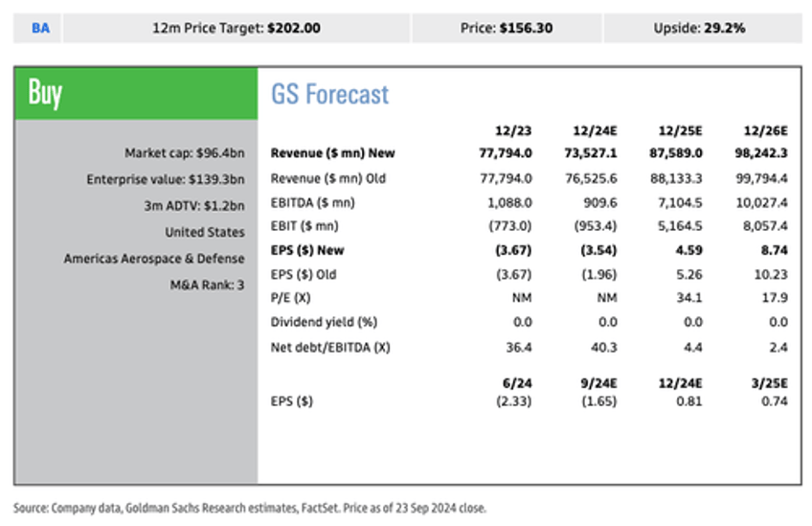Click the GS Forecast heading
Viewport: 812px width, 526px height.
tap(329, 94)
